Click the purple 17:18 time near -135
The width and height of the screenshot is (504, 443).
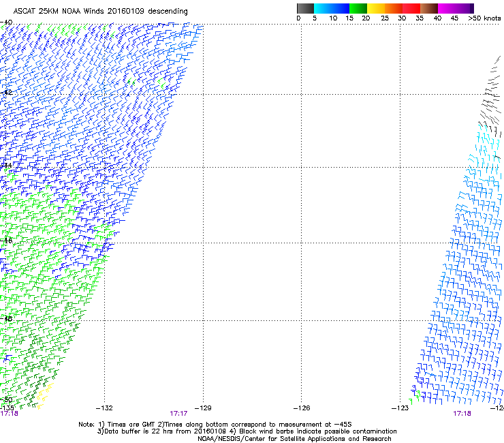pyautogui.click(x=10, y=414)
